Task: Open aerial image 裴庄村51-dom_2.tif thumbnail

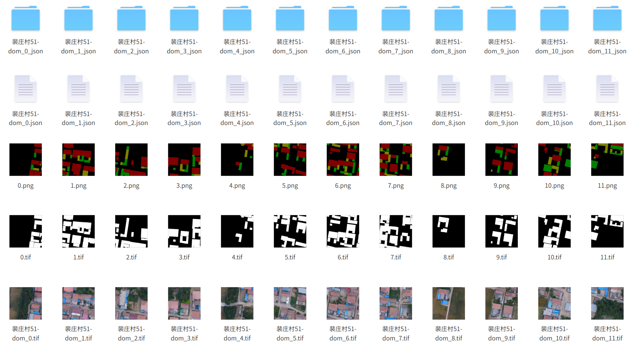Action: 131,303
